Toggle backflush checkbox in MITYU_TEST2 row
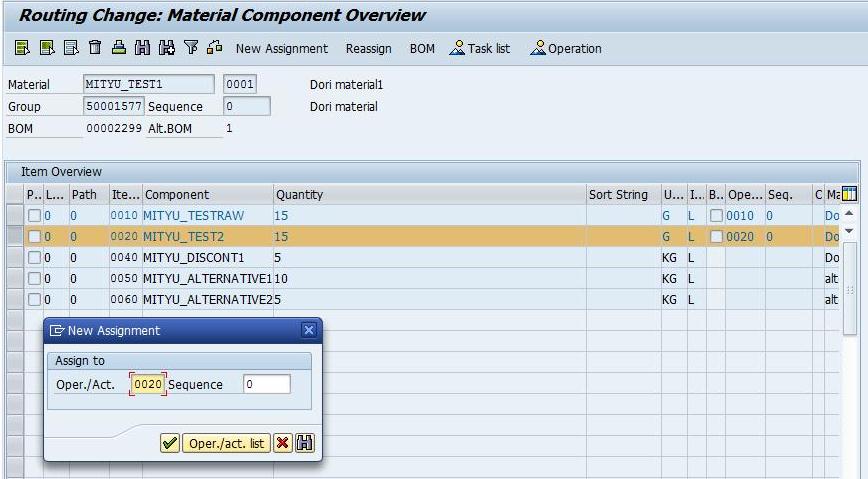 click(x=716, y=236)
